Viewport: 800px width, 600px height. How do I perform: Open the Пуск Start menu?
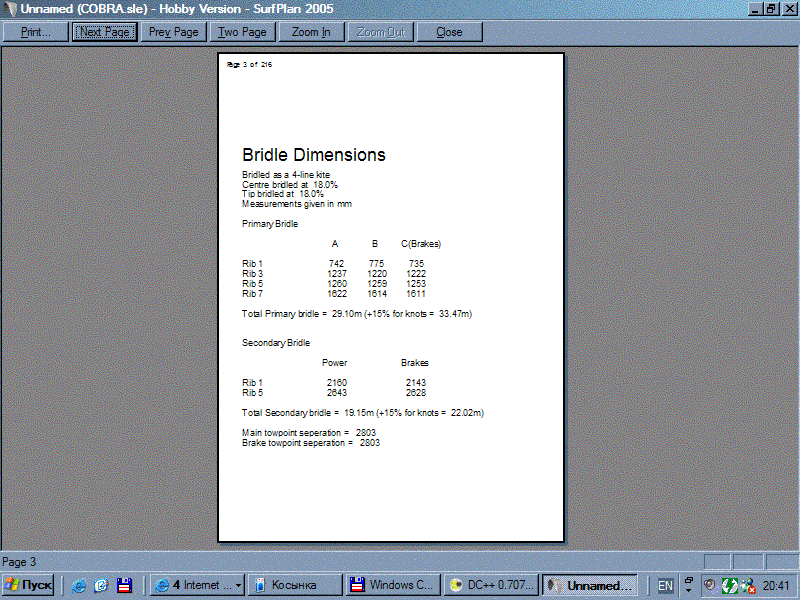click(x=29, y=585)
